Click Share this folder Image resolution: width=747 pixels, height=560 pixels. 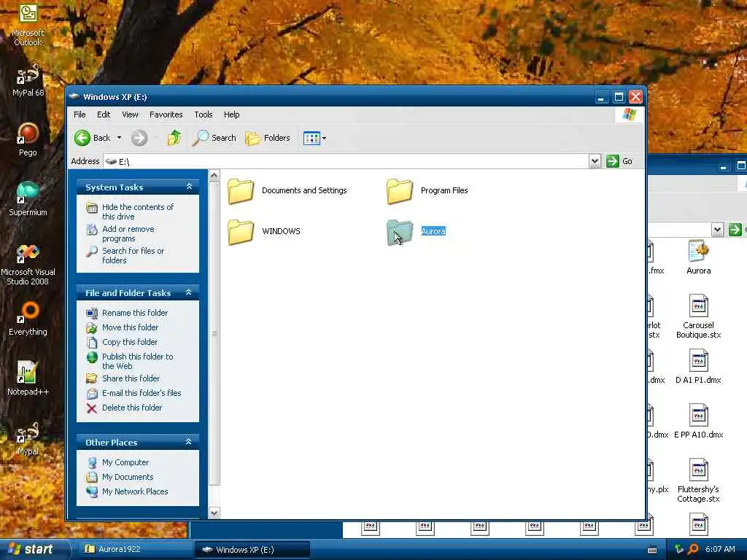click(131, 378)
